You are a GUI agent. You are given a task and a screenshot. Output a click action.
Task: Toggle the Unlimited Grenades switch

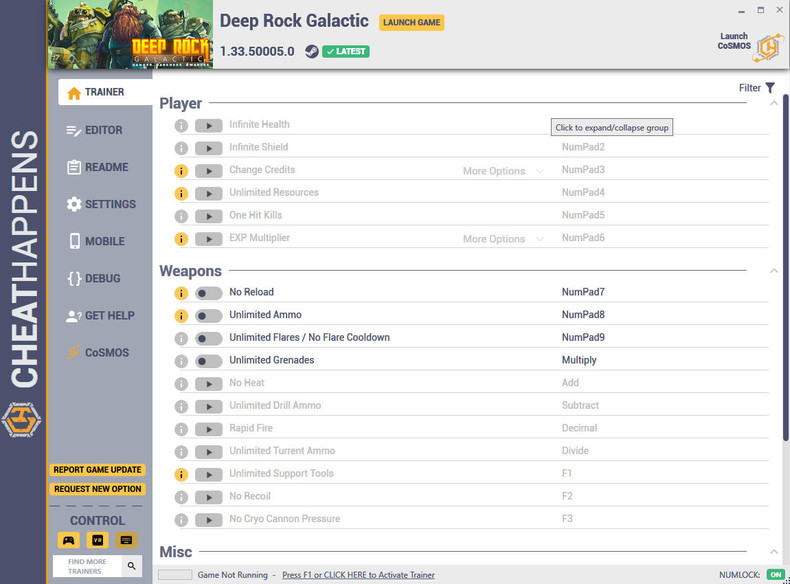tap(209, 361)
